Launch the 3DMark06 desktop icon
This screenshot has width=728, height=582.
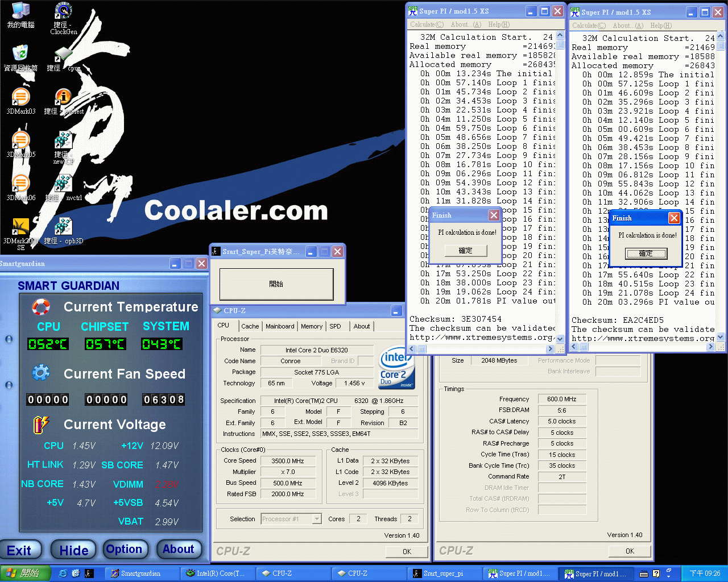(x=20, y=188)
